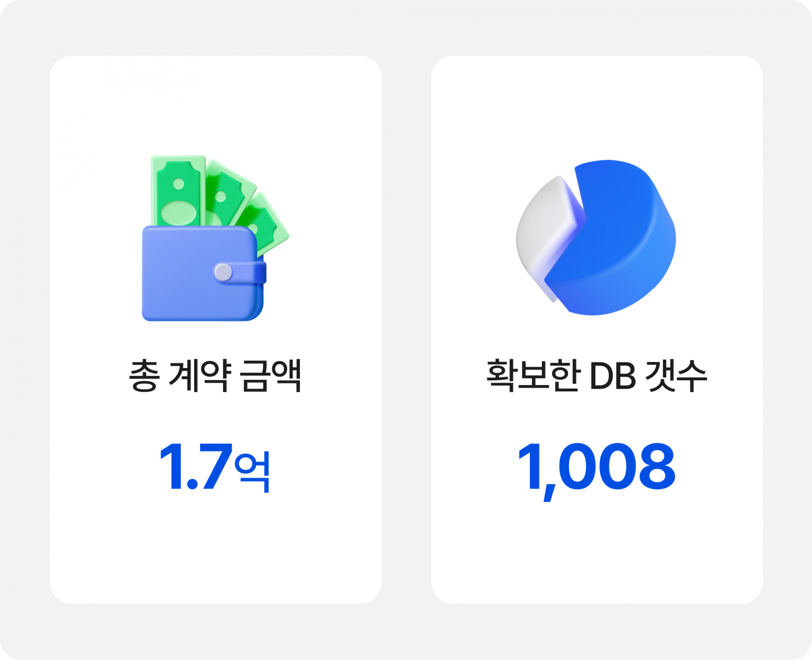The width and height of the screenshot is (812, 660).
Task: Click the 갯수 word in right card
Action: [x=677, y=376]
